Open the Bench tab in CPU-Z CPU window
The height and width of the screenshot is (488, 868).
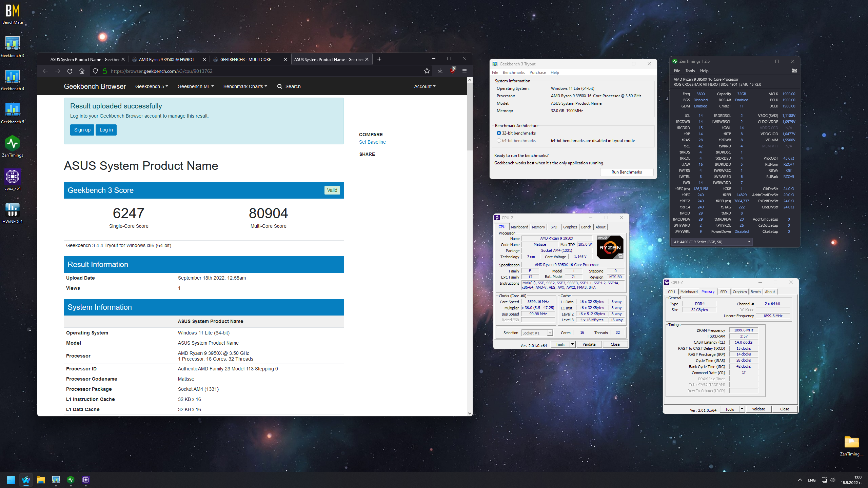[x=586, y=227]
